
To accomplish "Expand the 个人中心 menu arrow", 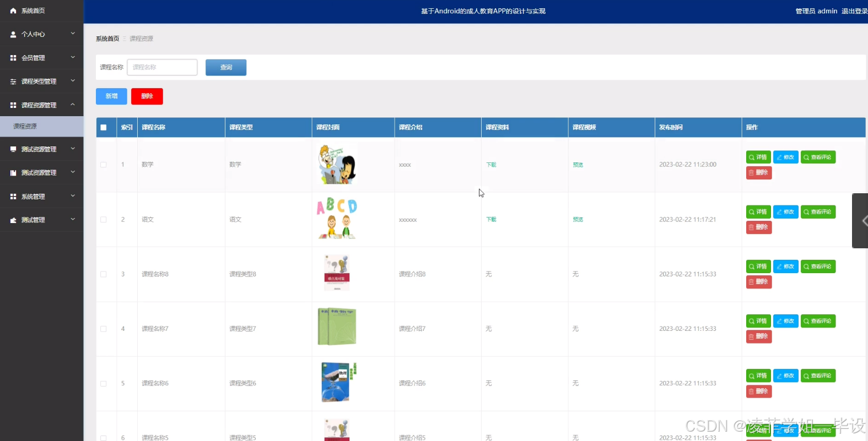I will 73,34.
